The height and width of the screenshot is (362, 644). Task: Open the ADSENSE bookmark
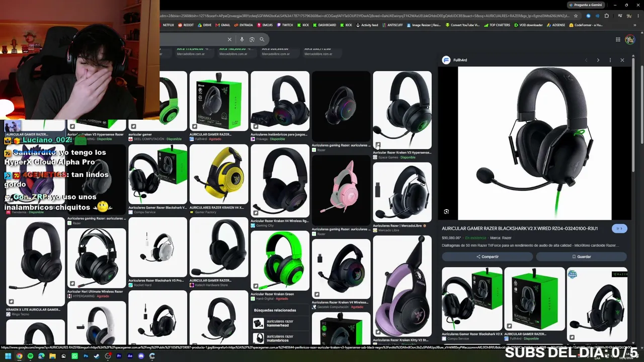click(556, 25)
